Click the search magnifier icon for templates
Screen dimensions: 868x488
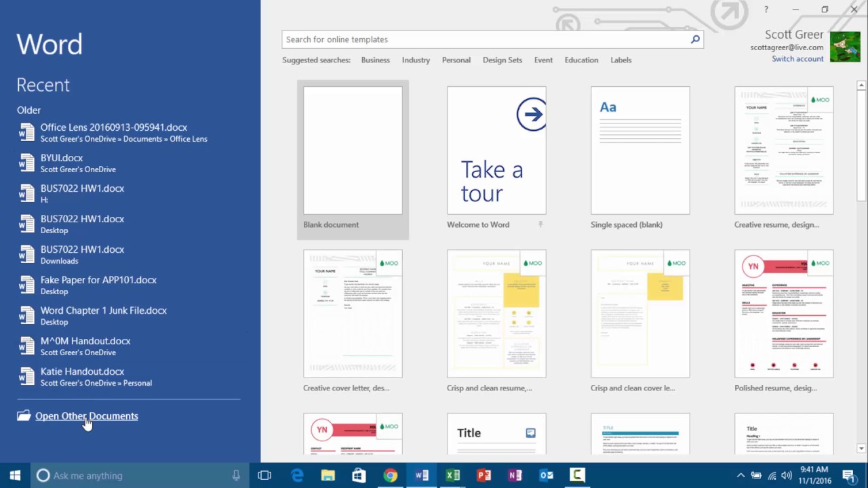pyautogui.click(x=695, y=39)
